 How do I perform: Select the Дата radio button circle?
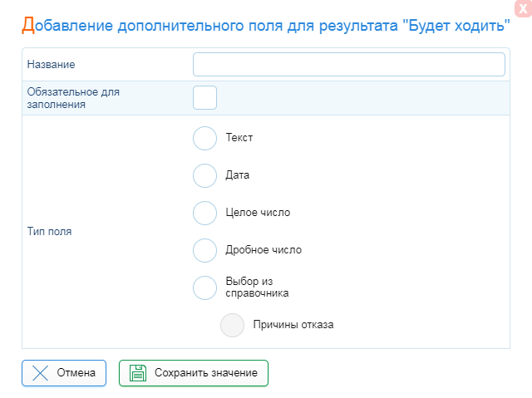tap(204, 175)
